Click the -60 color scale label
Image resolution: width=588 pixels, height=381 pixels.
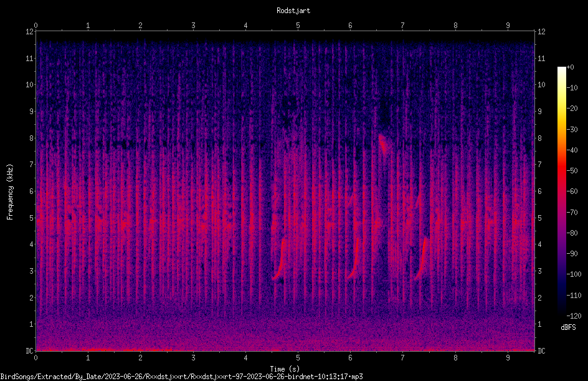572,191
